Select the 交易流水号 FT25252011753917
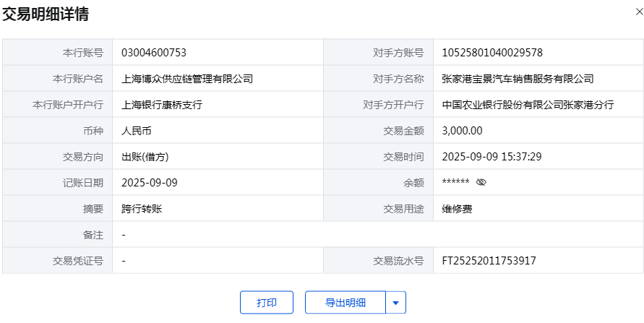644x323 pixels. click(489, 261)
